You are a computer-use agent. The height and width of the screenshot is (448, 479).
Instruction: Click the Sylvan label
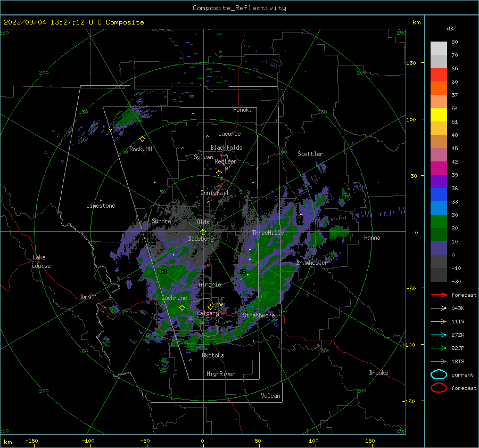click(x=203, y=157)
